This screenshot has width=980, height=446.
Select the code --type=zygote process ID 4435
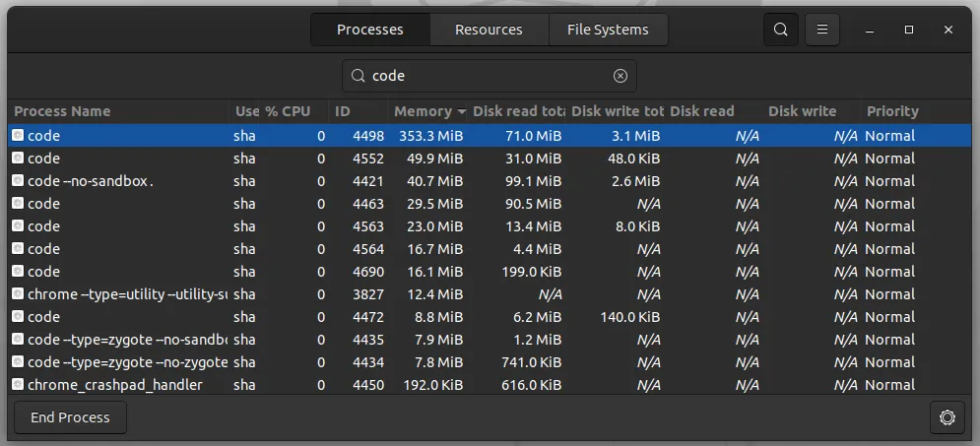(x=490, y=340)
